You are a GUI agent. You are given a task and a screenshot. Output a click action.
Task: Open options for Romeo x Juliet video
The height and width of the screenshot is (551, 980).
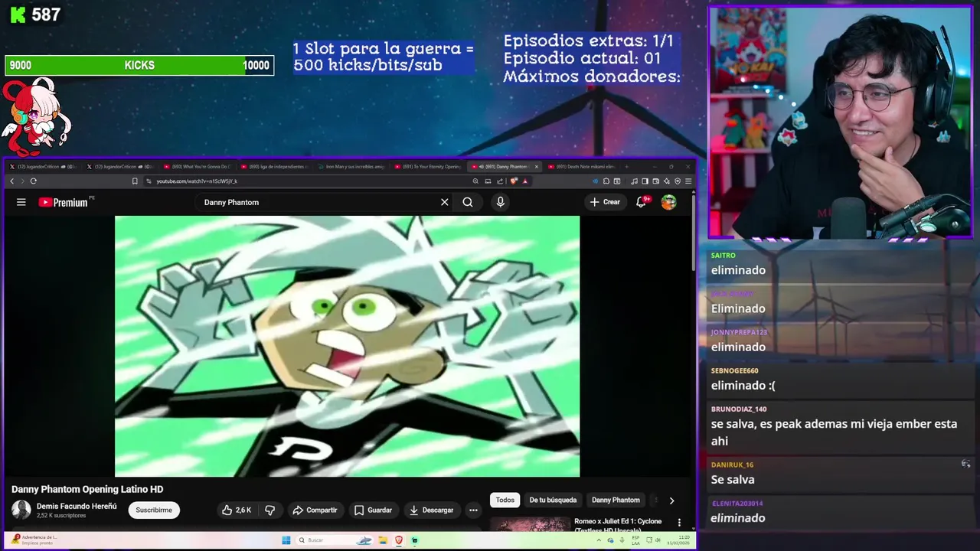[679, 522]
